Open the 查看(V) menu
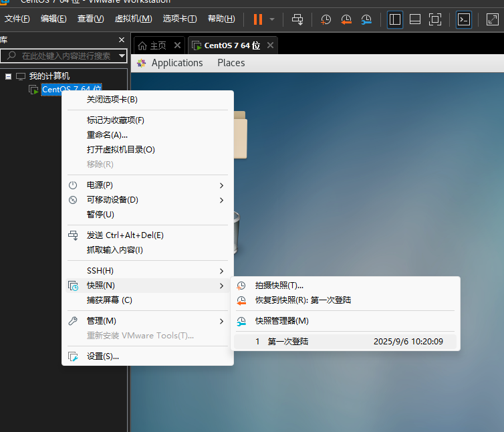Viewport: 504px width, 432px height. 91,19
